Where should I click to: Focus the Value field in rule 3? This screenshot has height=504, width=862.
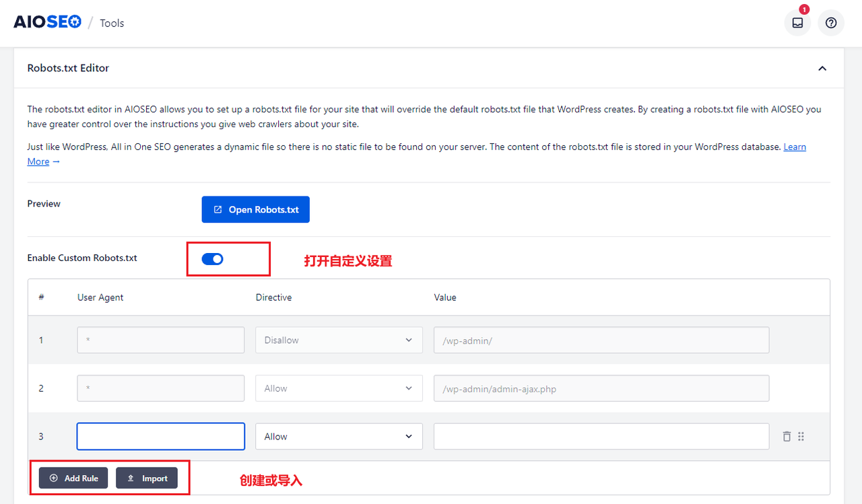[x=601, y=437]
